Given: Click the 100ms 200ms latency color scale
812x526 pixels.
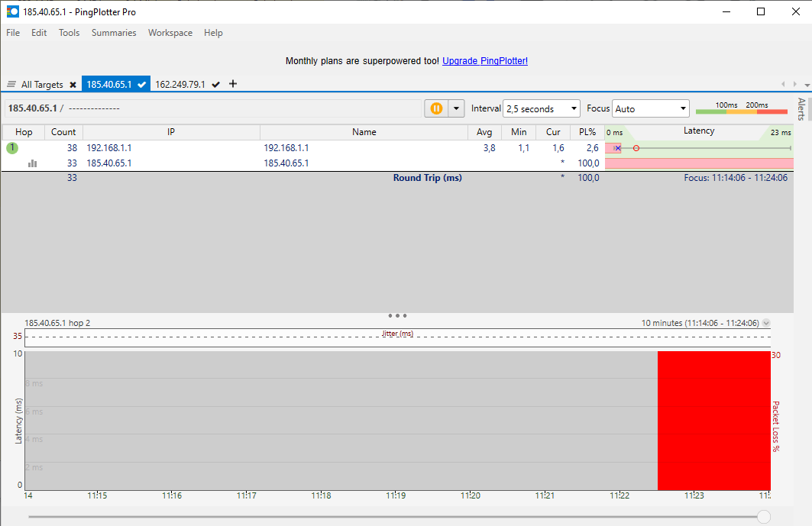Looking at the screenshot, I should click(742, 108).
